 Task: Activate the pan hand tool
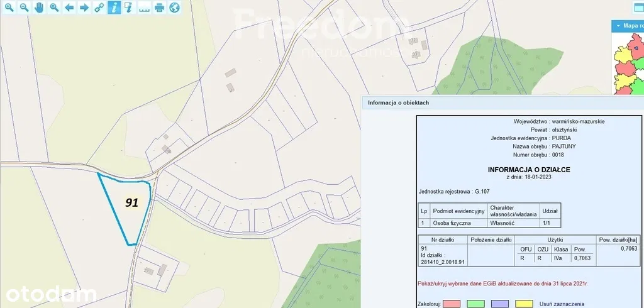pyautogui.click(x=39, y=8)
